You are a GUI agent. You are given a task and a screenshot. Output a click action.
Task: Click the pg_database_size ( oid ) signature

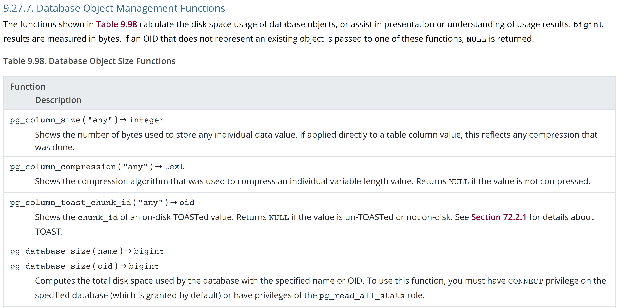click(64, 266)
